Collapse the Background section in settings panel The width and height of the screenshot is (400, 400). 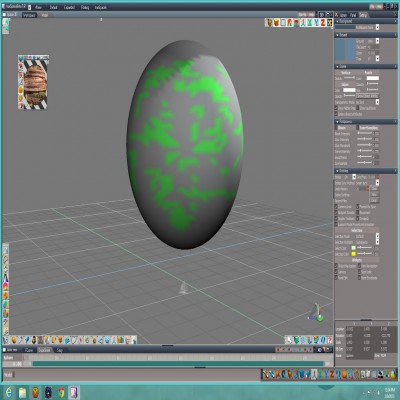[x=337, y=21]
